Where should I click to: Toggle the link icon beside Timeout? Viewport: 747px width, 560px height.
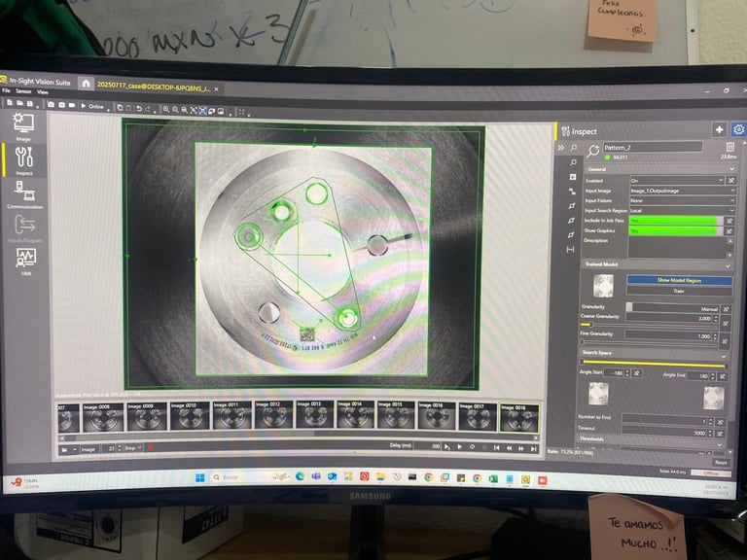(720, 433)
